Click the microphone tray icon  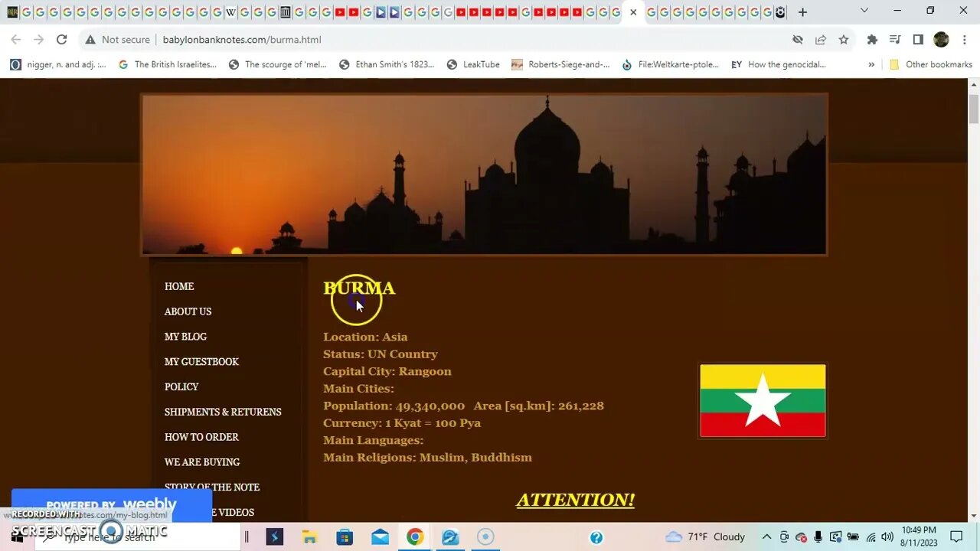[818, 537]
